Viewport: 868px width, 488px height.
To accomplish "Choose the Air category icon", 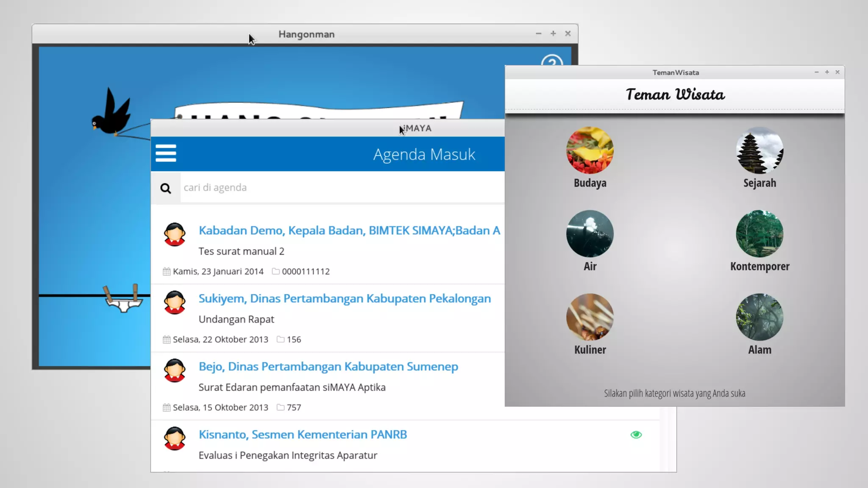I will click(x=590, y=233).
